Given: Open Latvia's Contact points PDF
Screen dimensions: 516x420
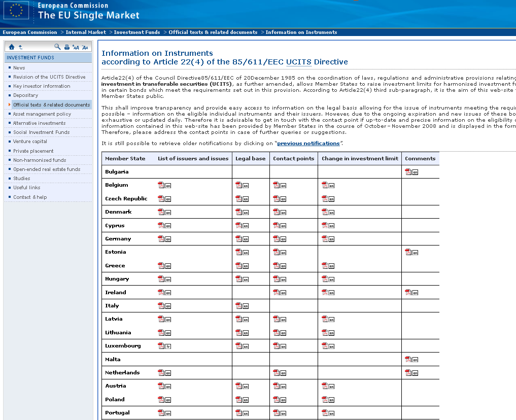Looking at the screenshot, I should (277, 319).
